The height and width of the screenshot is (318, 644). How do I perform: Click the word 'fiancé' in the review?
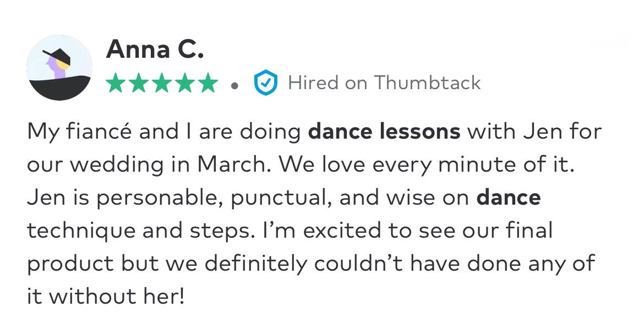pos(99,131)
